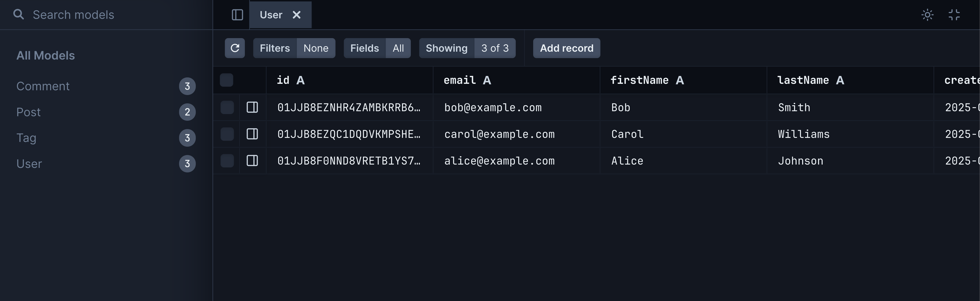Check the alice@example.com row checkbox
The image size is (980, 301).
click(x=227, y=161)
